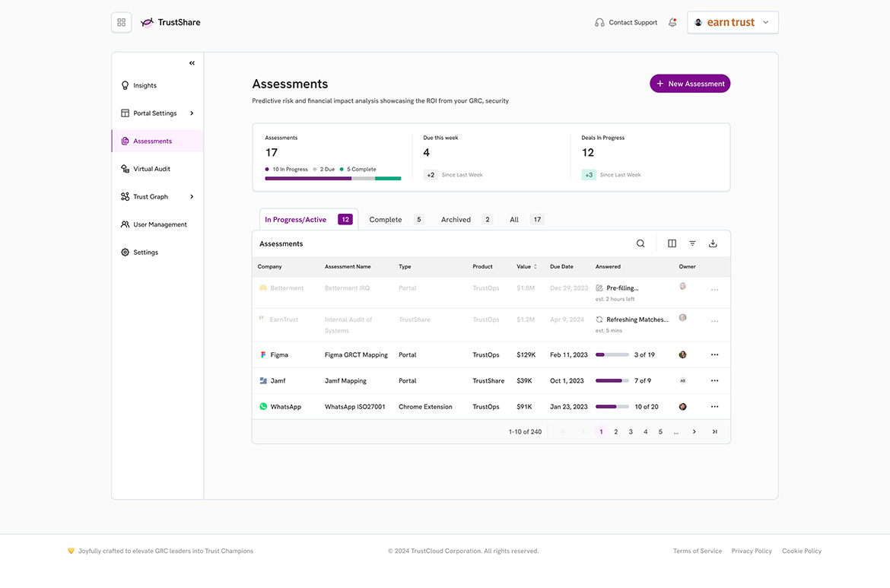Expand the Portal Settings submenu arrow
Viewport: 890px width, 588px height.
[x=192, y=113]
